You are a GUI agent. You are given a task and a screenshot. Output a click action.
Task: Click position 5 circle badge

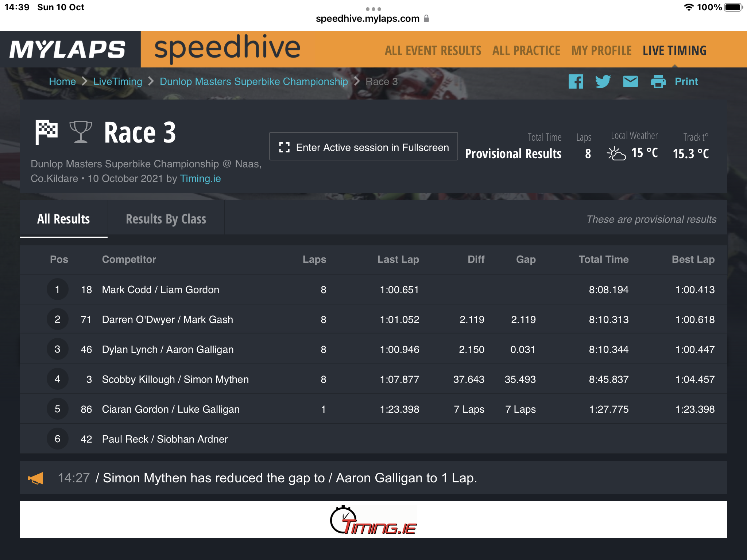[x=57, y=409]
